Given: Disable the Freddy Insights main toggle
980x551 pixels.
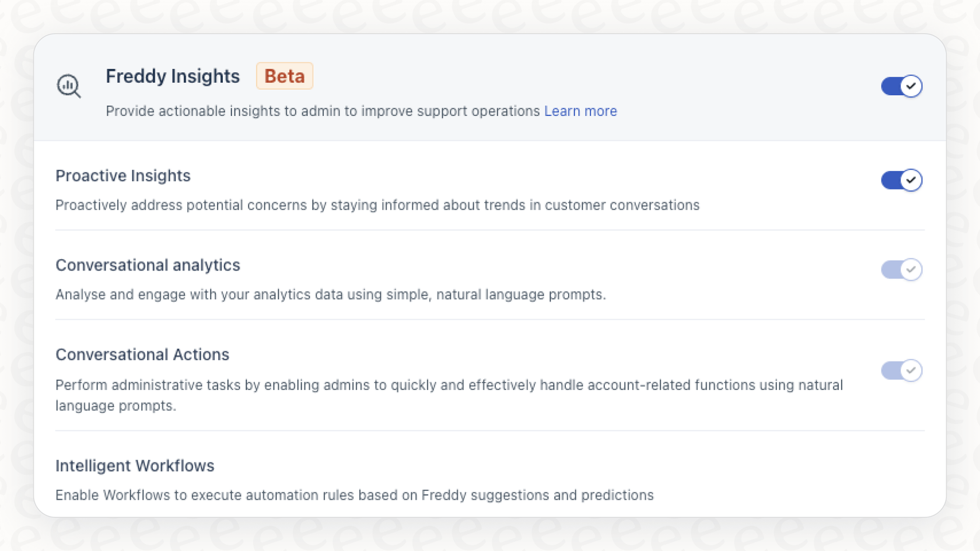Looking at the screenshot, I should click(901, 86).
